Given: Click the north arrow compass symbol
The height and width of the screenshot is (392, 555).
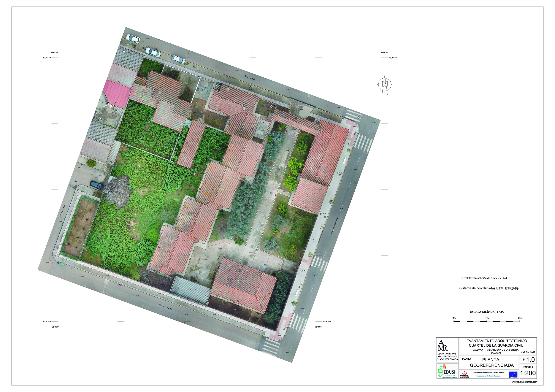Looking at the screenshot, I should click(385, 85).
